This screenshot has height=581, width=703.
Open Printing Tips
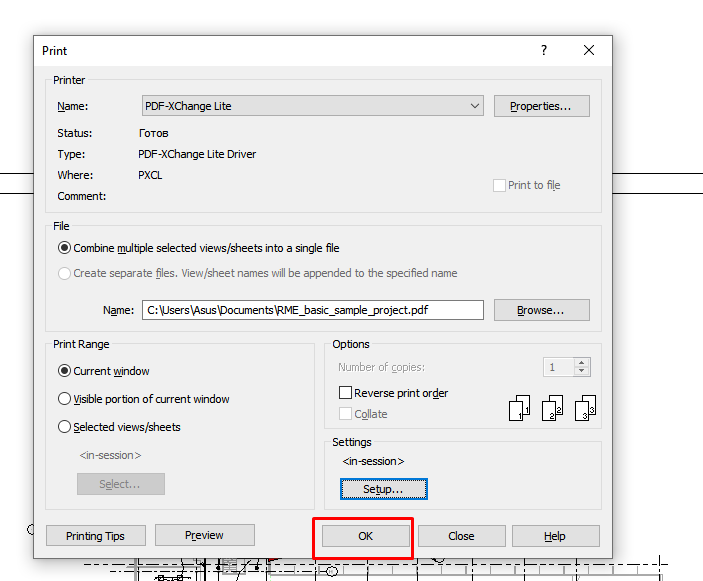(x=95, y=536)
